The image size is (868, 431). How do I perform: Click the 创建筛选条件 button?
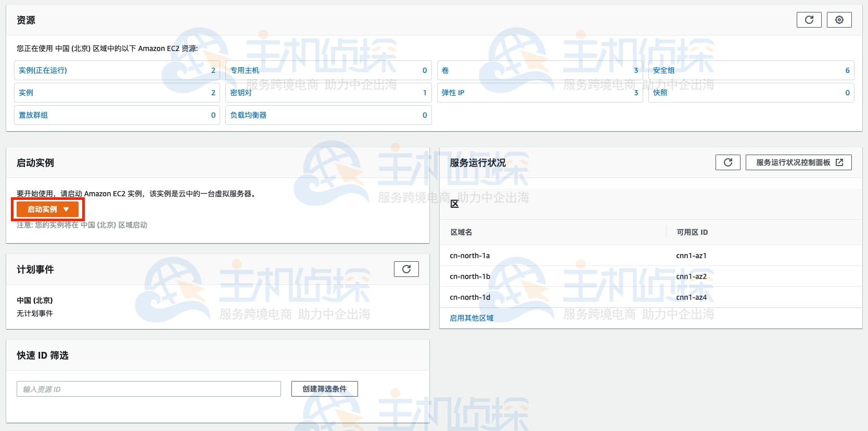click(324, 389)
